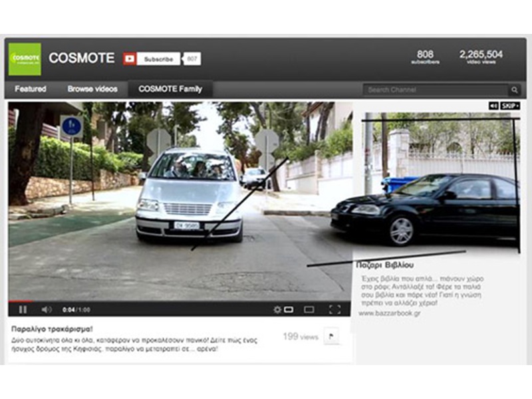Click the COSMOTE channel name
Viewport: 532px width, 399px height.
pos(81,58)
